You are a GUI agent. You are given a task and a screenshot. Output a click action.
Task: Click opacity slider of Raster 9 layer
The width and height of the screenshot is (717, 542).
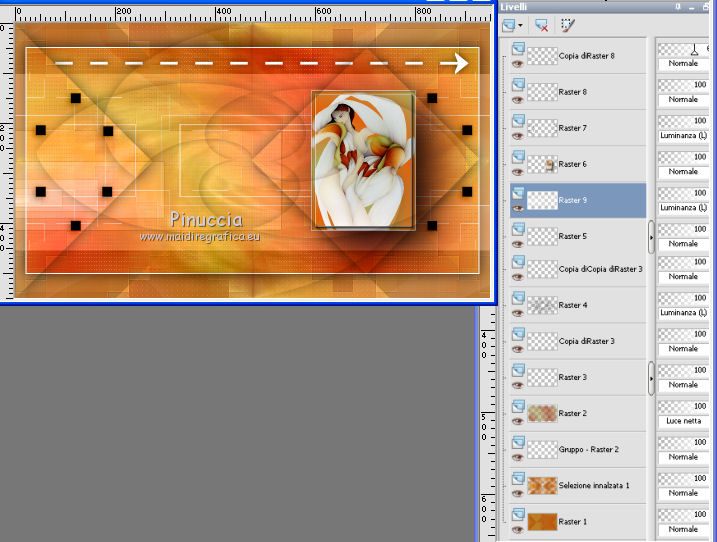click(684, 193)
